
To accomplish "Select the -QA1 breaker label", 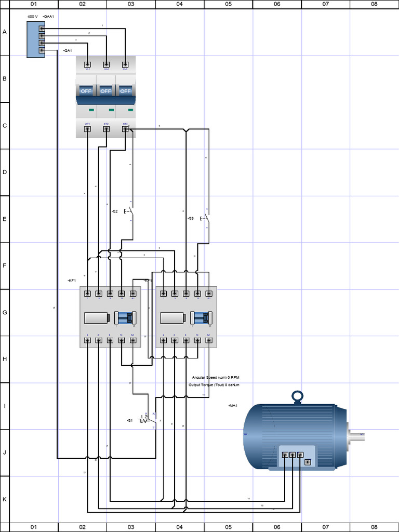I will point(68,50).
